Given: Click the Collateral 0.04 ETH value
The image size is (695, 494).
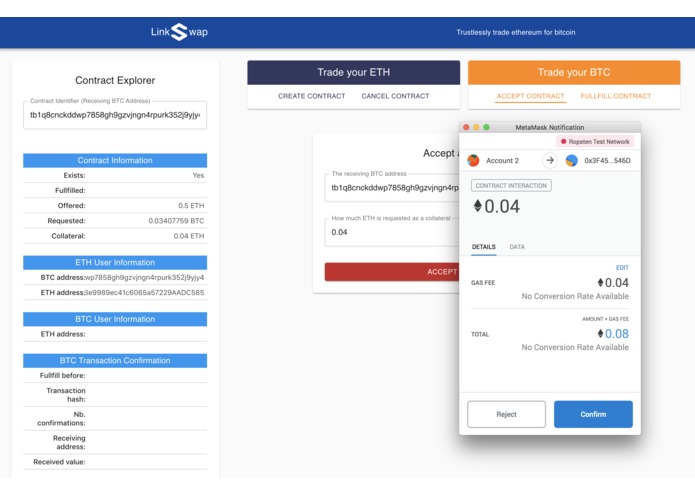Looking at the screenshot, I should coord(189,236).
